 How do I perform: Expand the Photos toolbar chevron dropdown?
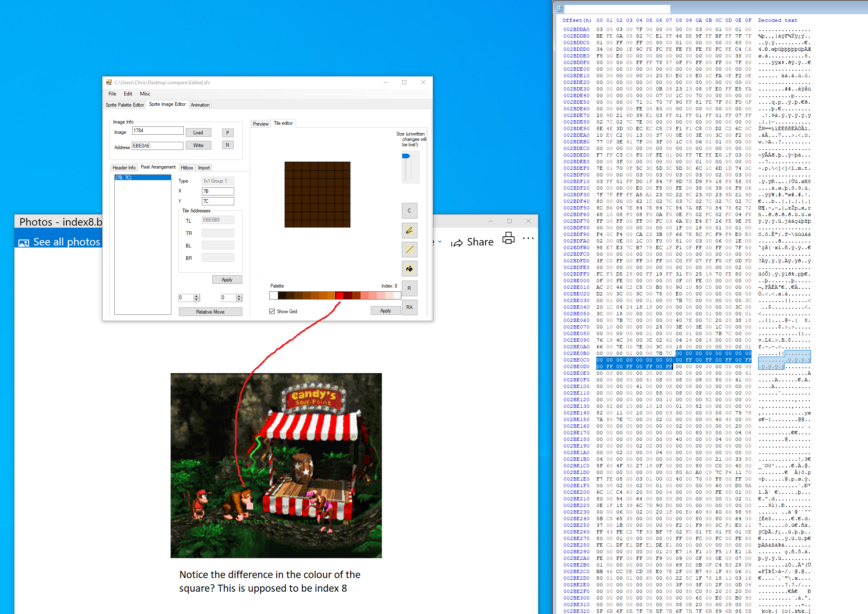pyautogui.click(x=440, y=242)
